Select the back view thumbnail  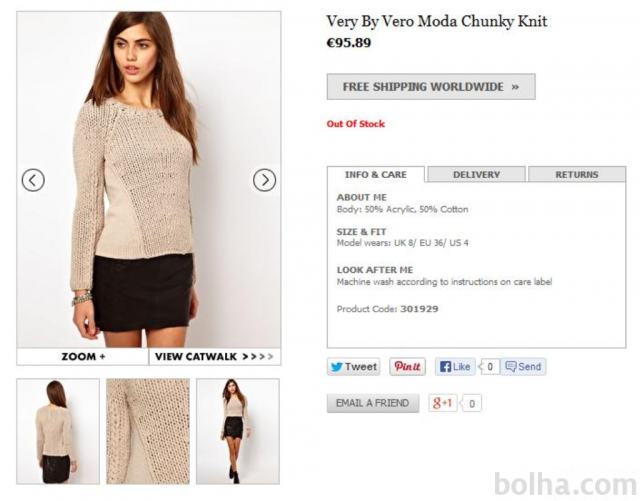[x=58, y=431]
